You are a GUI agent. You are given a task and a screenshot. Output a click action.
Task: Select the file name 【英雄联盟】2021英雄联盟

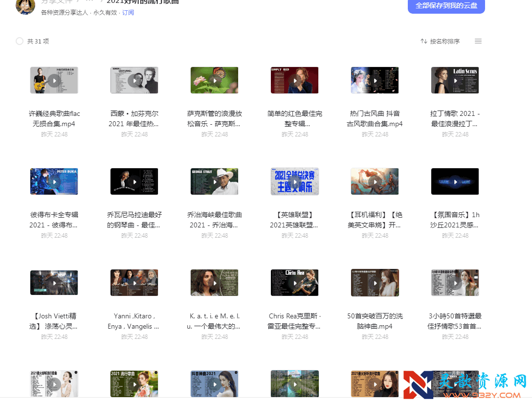(294, 220)
